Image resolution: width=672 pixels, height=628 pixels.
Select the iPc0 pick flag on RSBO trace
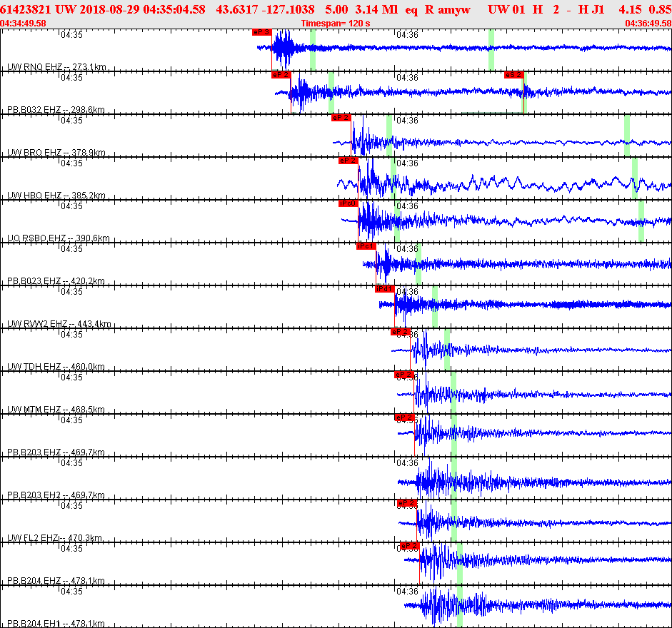pyautogui.click(x=348, y=203)
